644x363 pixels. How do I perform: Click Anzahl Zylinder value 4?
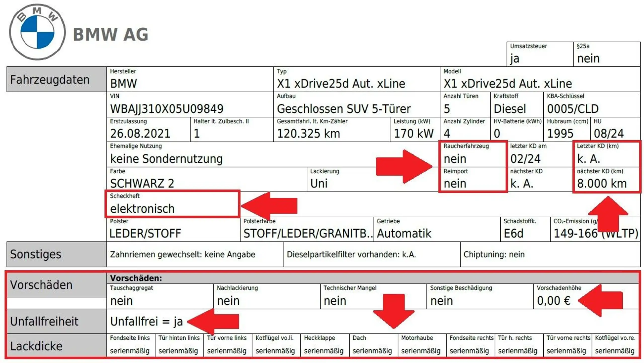click(x=447, y=133)
